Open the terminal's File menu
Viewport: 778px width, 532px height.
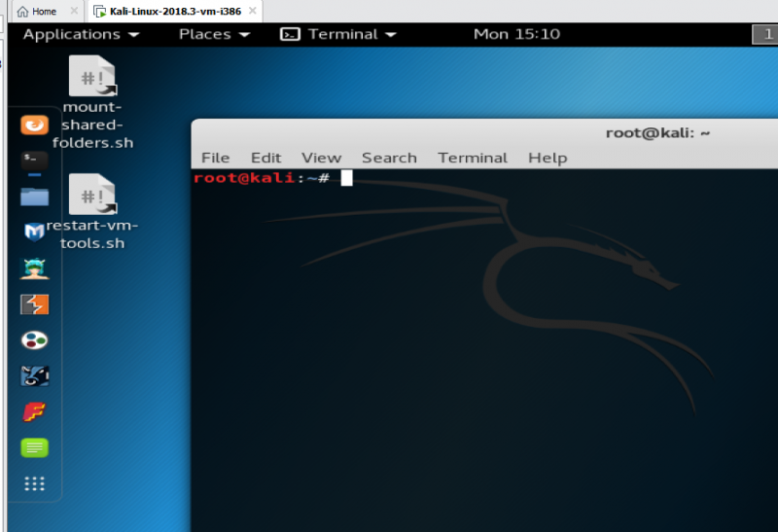click(215, 158)
